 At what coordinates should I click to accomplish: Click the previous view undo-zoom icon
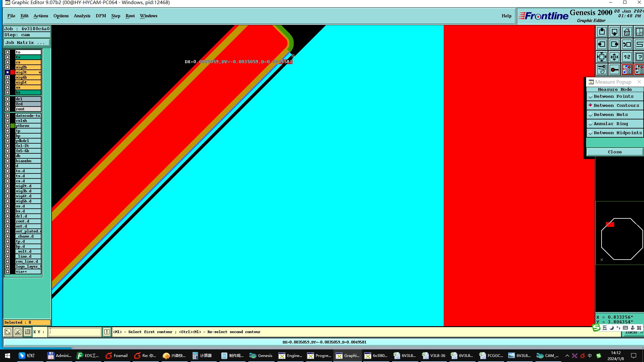(x=627, y=44)
